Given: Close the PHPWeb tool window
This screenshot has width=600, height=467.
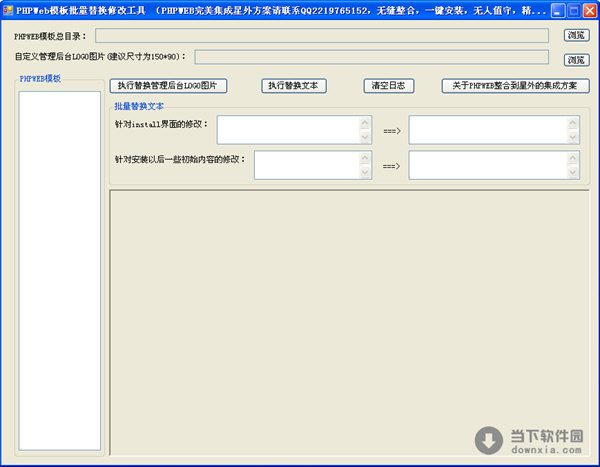Looking at the screenshot, I should click(x=590, y=11).
